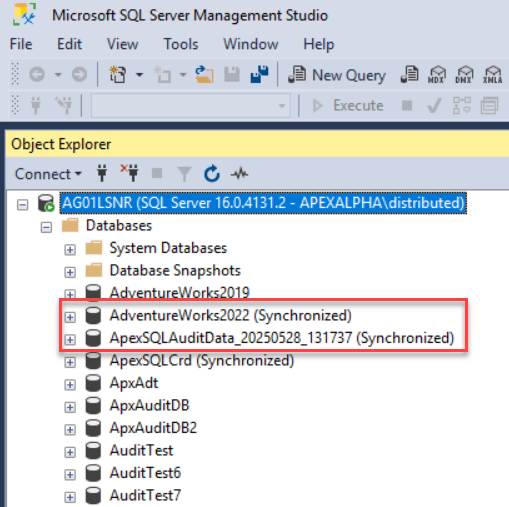Image resolution: width=509 pixels, height=507 pixels.
Task: Expand the AdventureWorks2022 database node
Action: (x=70, y=317)
